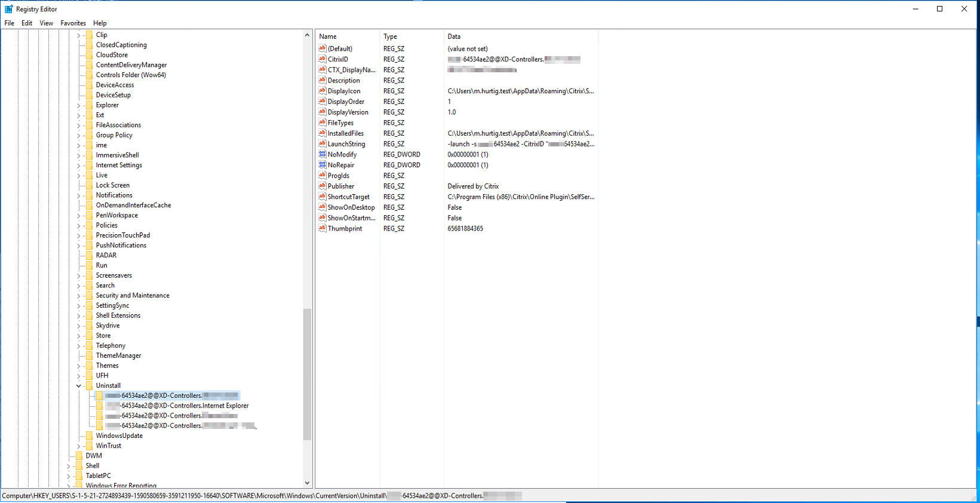This screenshot has height=503, width=980.
Task: Expand the Group Policy key
Action: (78, 136)
